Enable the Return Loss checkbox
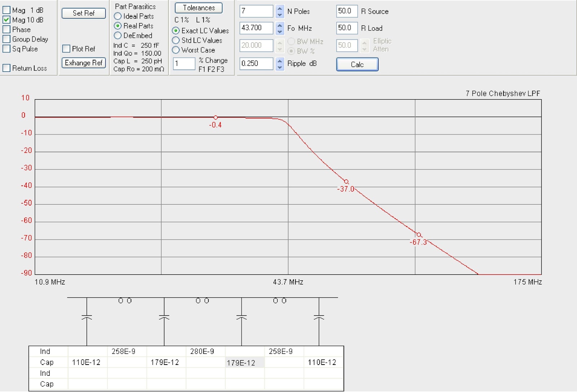 point(6,68)
